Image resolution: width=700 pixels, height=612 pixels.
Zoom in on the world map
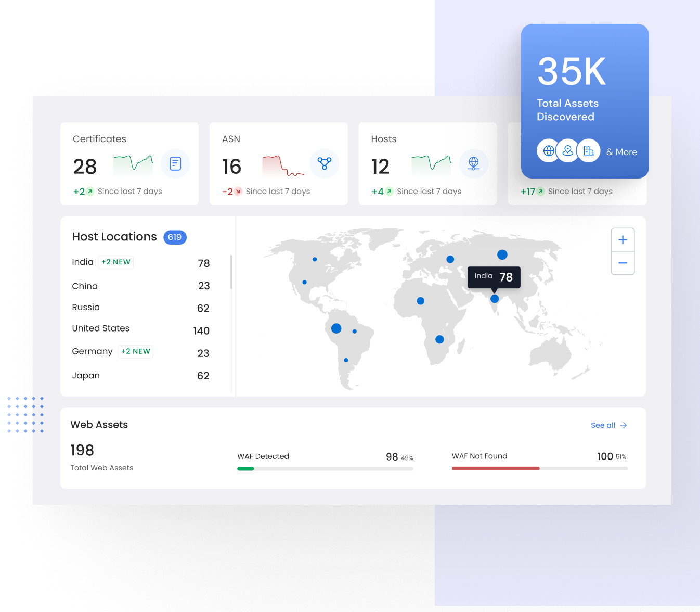623,239
